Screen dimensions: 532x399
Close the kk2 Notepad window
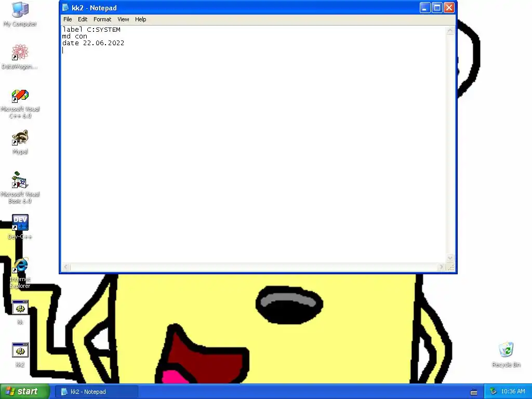449,7
